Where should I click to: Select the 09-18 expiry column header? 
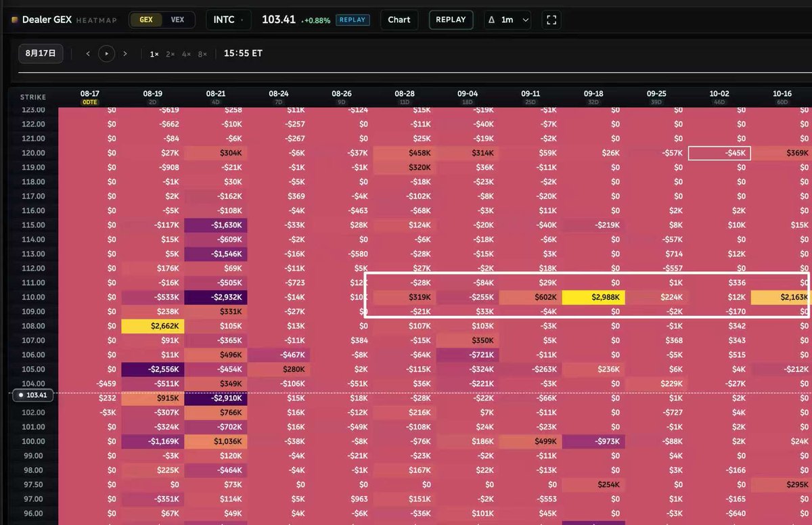tap(593, 97)
